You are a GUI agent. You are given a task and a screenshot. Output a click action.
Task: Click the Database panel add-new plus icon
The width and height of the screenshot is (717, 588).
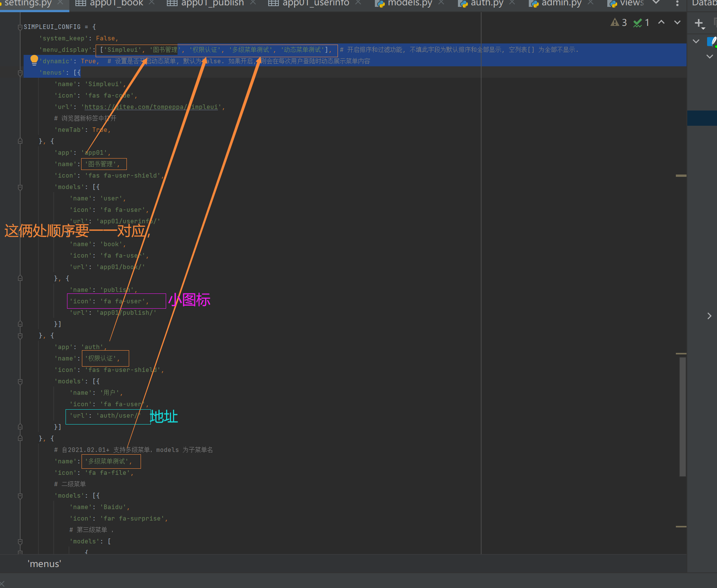[699, 23]
